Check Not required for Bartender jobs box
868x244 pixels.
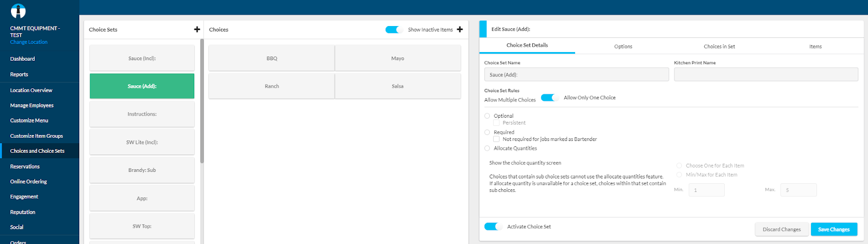(x=496, y=139)
